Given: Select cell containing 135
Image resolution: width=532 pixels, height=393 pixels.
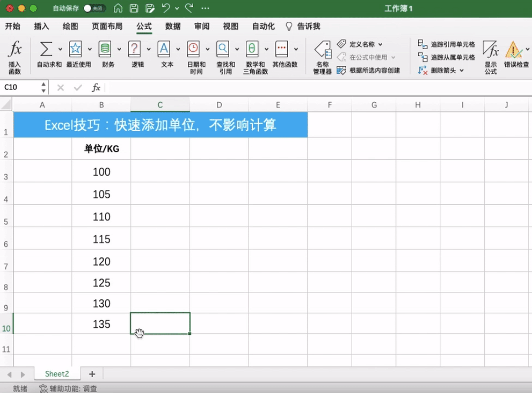Looking at the screenshot, I should point(101,323).
